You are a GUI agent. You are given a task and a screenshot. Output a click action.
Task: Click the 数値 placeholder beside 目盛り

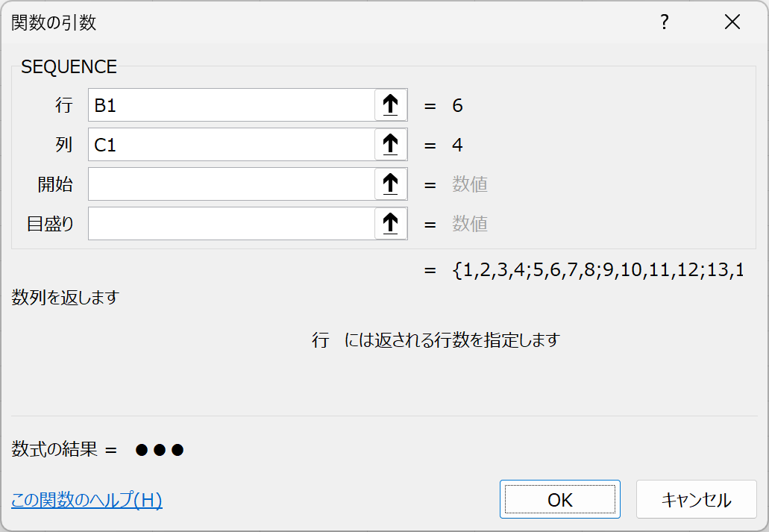(470, 224)
